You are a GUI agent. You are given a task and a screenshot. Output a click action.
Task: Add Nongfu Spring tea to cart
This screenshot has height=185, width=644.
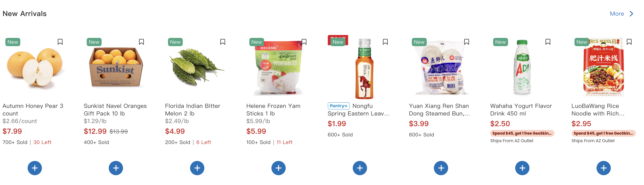[x=360, y=168]
